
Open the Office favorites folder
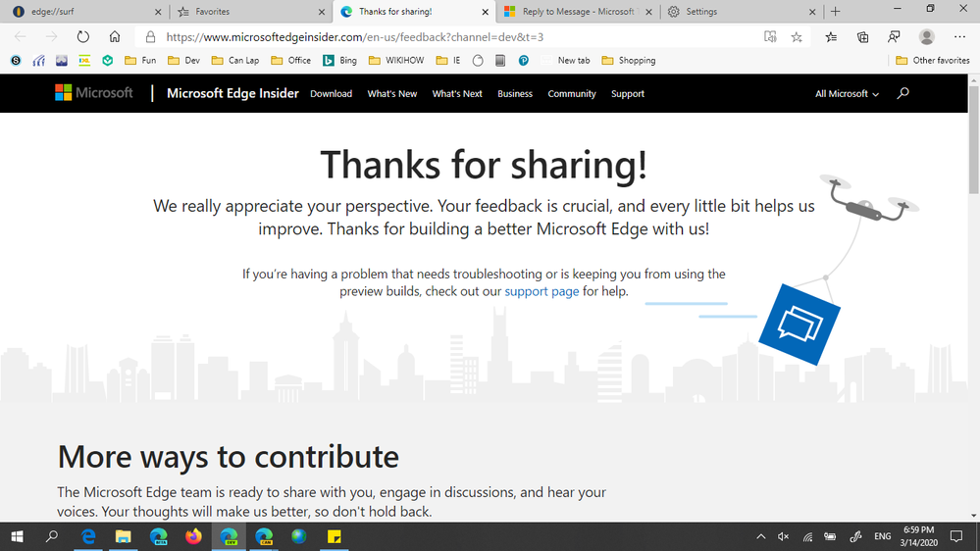pos(290,61)
